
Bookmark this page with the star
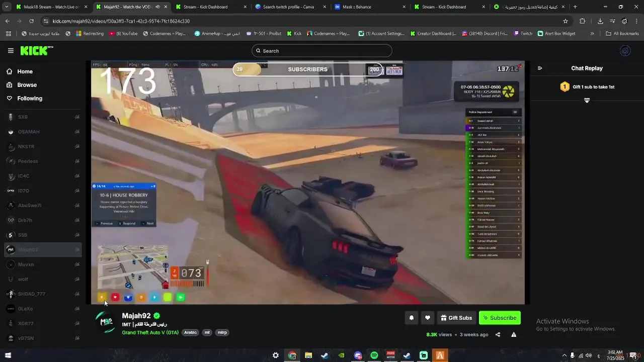coord(566,21)
